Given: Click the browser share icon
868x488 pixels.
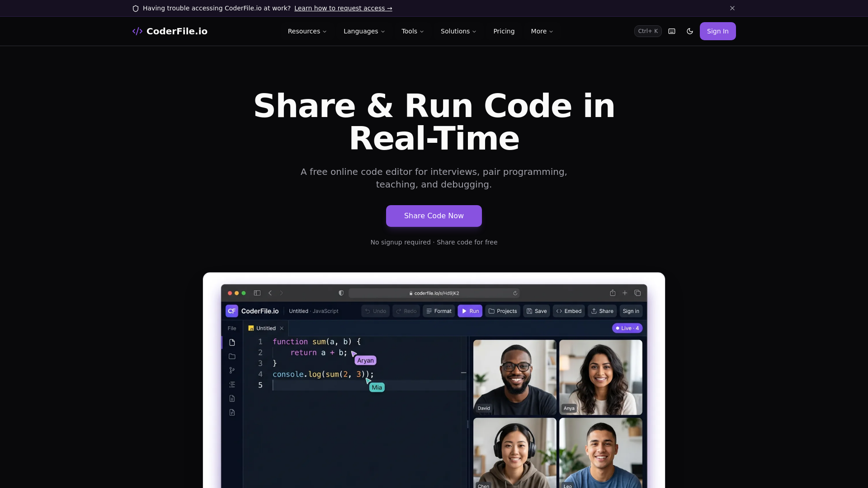Looking at the screenshot, I should pos(613,293).
